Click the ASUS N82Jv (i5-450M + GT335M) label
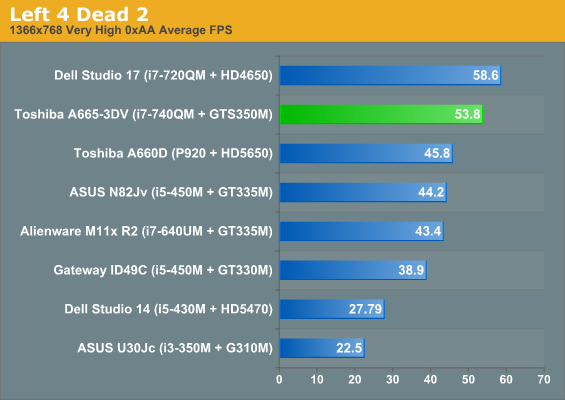Image resolution: width=565 pixels, height=400 pixels. click(171, 192)
